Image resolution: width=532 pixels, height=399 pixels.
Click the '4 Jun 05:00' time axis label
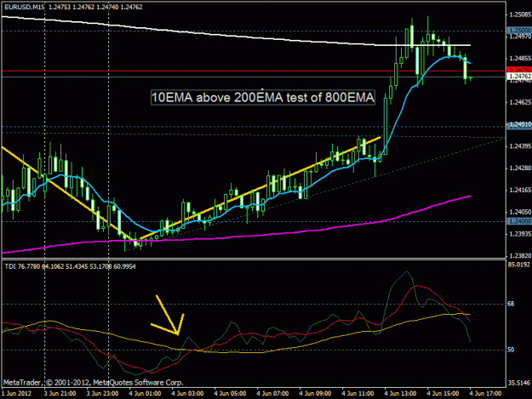[230, 394]
